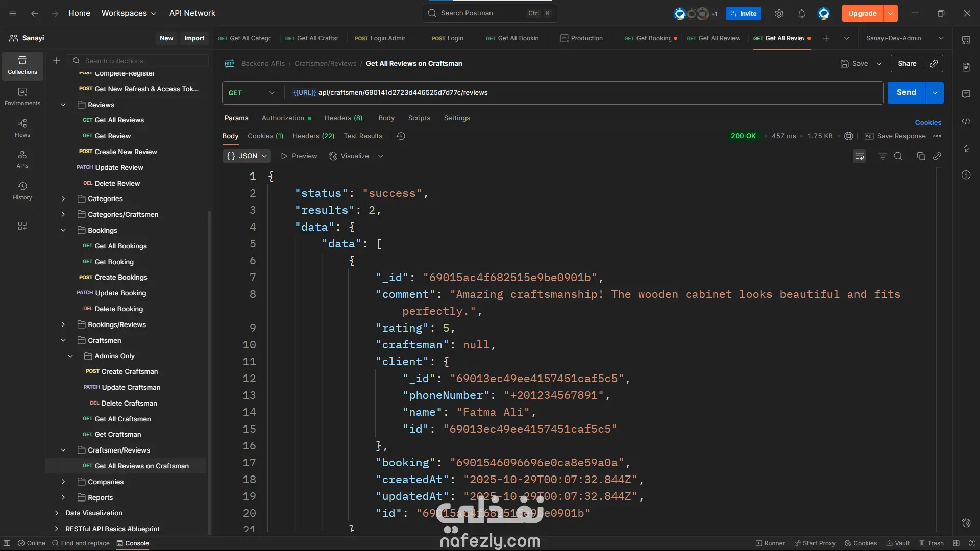
Task: Click the Cookies link
Action: point(927,123)
